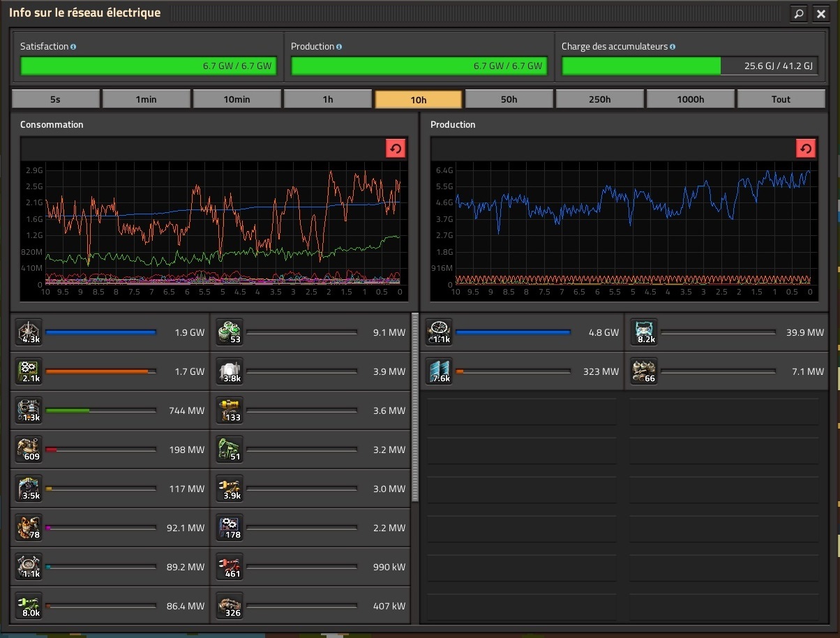
Task: Click the info icon beside Satisfaction
Action: 73,47
